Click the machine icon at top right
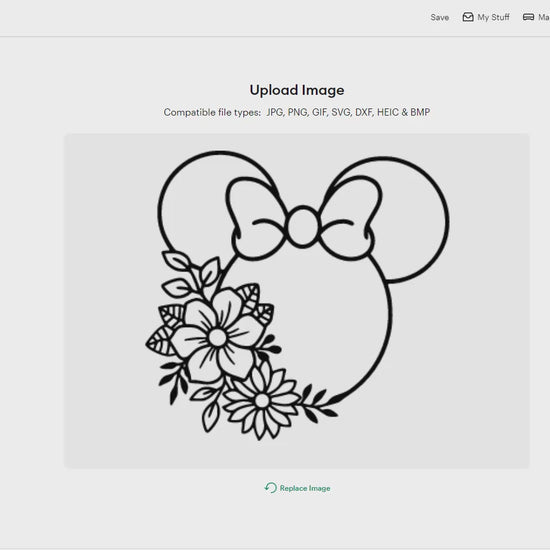550x550 pixels. coord(528,17)
